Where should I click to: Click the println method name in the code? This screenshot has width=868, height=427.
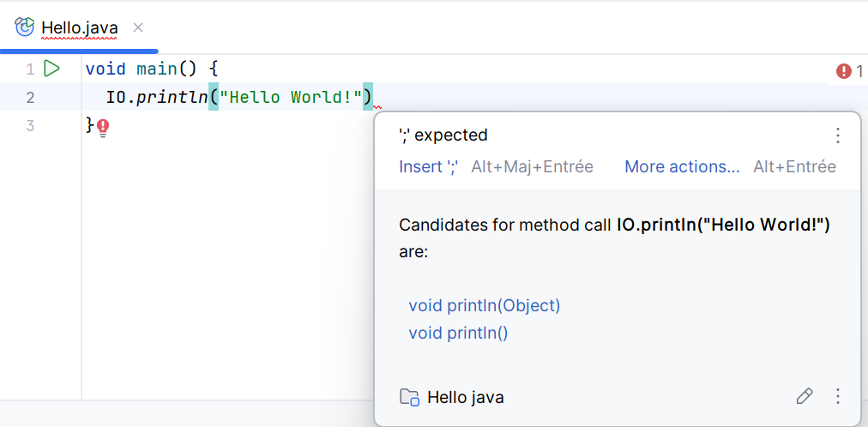click(x=172, y=97)
